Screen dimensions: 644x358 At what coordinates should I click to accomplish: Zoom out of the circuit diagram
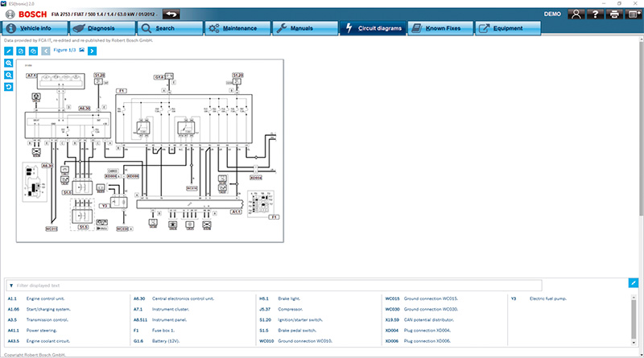(x=9, y=75)
